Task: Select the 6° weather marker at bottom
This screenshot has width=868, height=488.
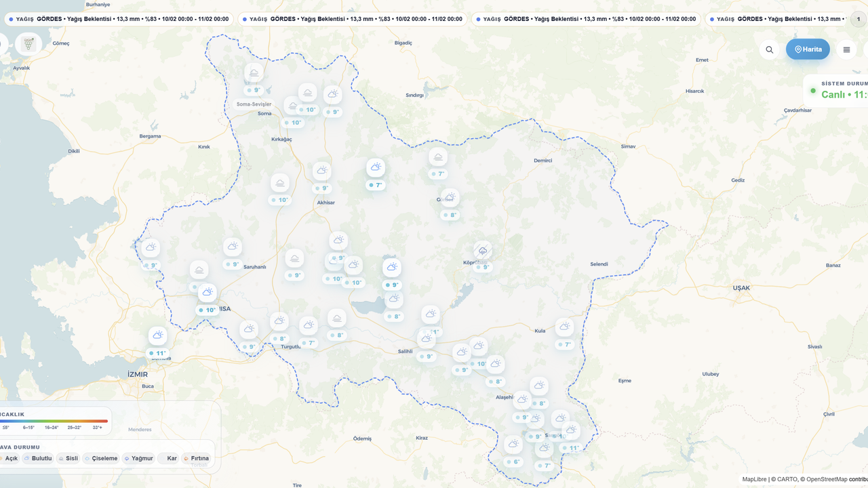Action: 513,445
